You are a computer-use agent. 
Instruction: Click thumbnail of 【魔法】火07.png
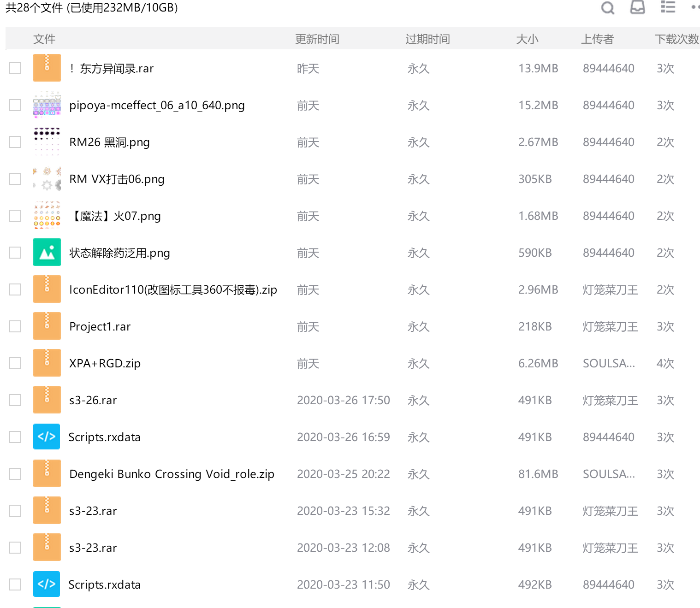[x=47, y=215]
